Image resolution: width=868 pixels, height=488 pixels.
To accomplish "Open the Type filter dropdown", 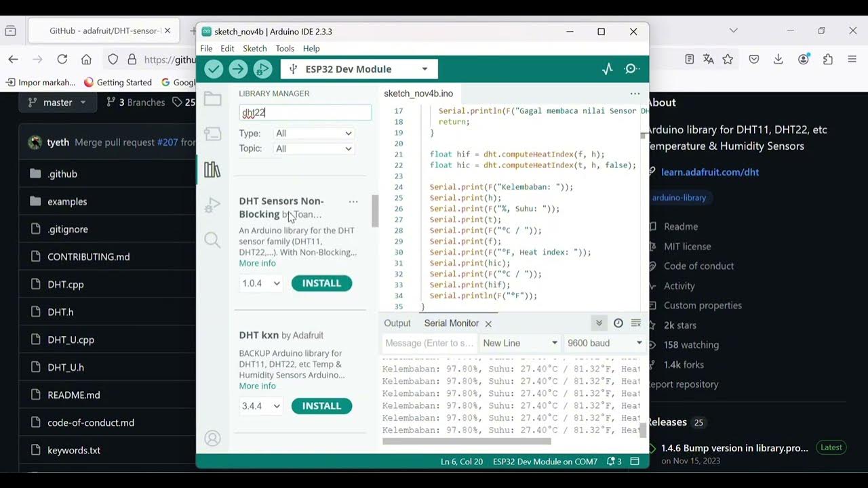I will [x=314, y=134].
